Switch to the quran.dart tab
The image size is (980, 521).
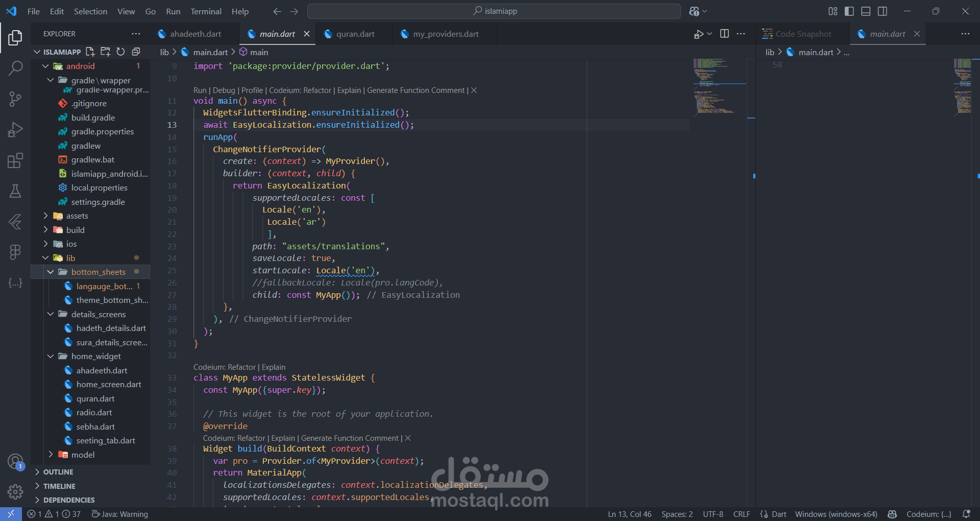[355, 34]
